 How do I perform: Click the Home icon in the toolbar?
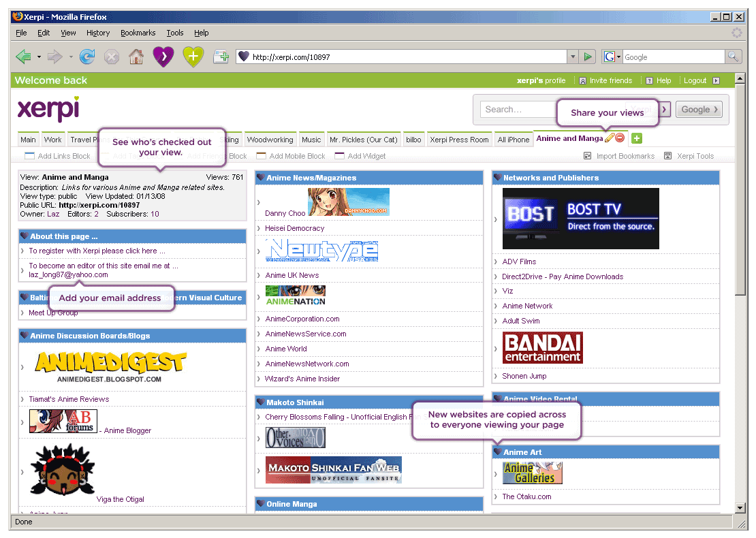point(136,57)
